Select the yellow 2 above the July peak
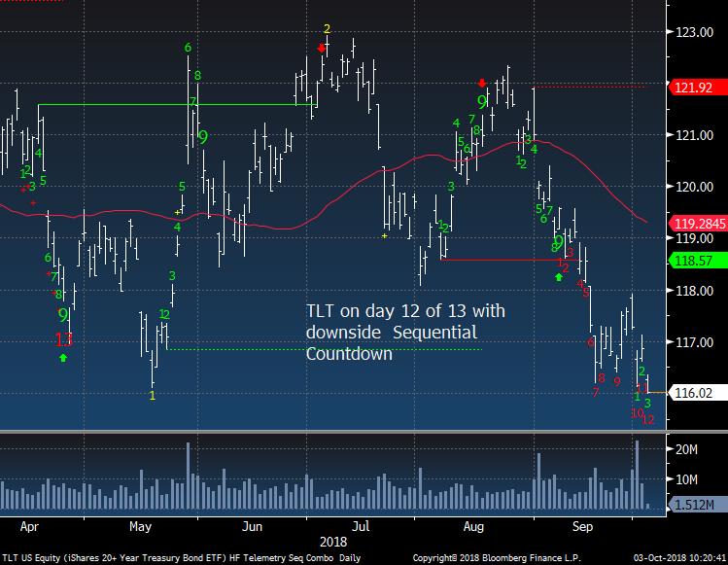Screen dimensions: 728x565 tap(327, 29)
